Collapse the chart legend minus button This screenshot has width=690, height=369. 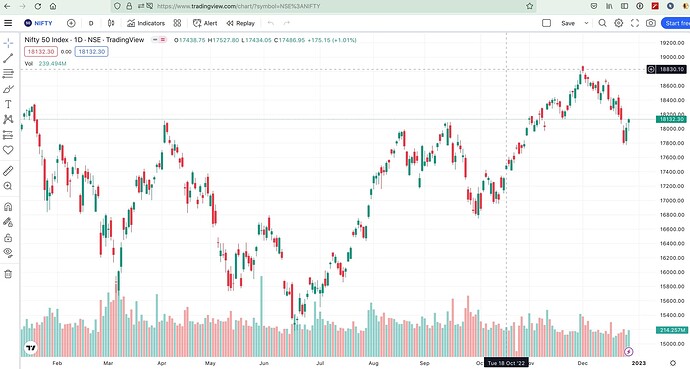click(x=155, y=40)
